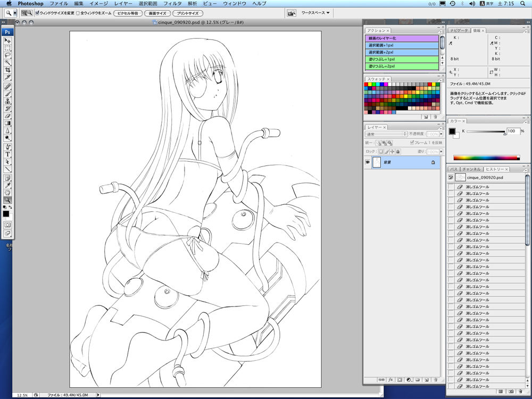Select the Hand tool

click(7, 193)
